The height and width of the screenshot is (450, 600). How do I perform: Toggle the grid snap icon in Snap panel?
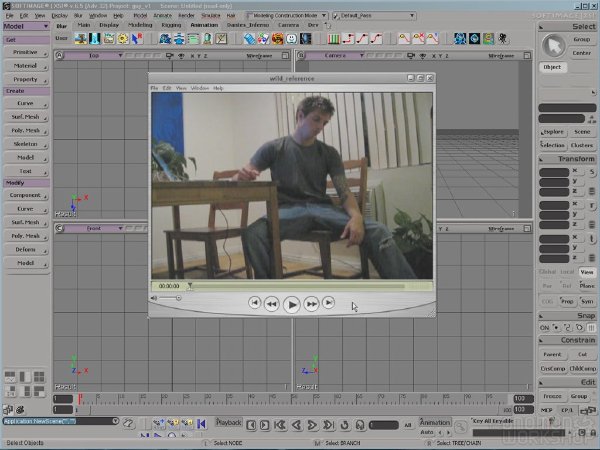(x=592, y=328)
